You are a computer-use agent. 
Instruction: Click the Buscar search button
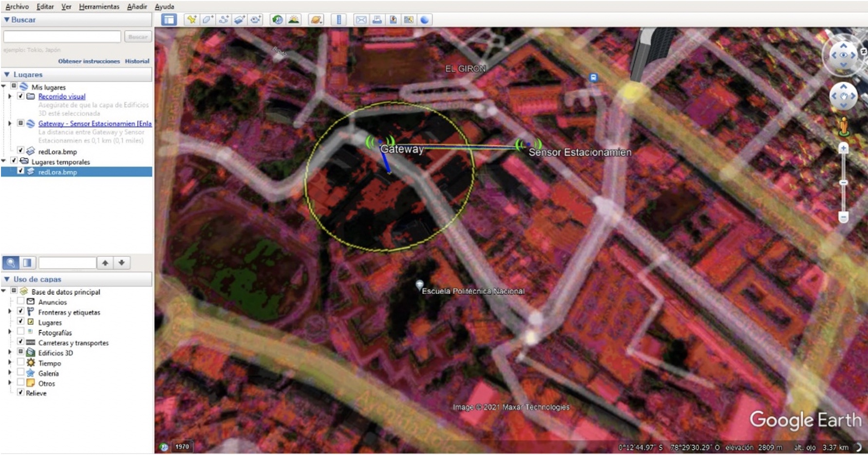coord(138,37)
